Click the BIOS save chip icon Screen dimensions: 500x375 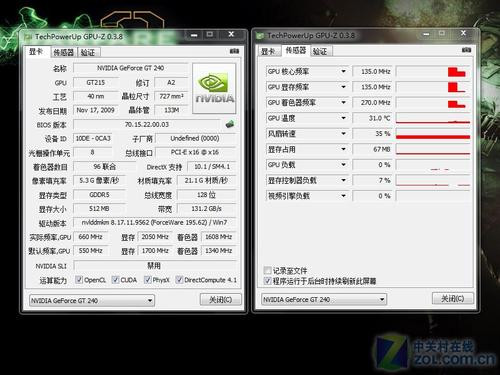tap(230, 124)
